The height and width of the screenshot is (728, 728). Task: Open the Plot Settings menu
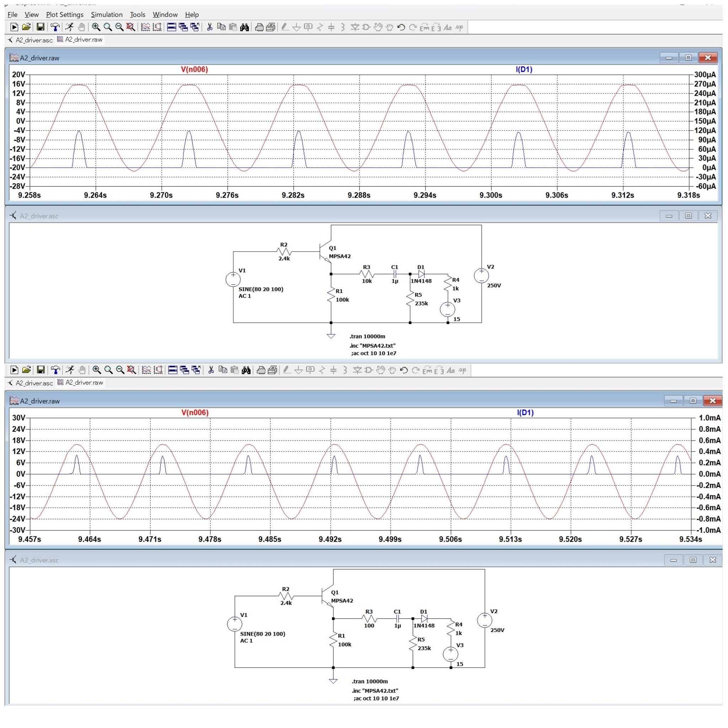64,14
